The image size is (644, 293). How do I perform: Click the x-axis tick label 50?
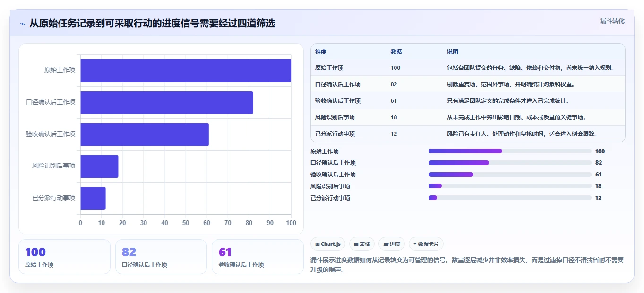(186, 223)
